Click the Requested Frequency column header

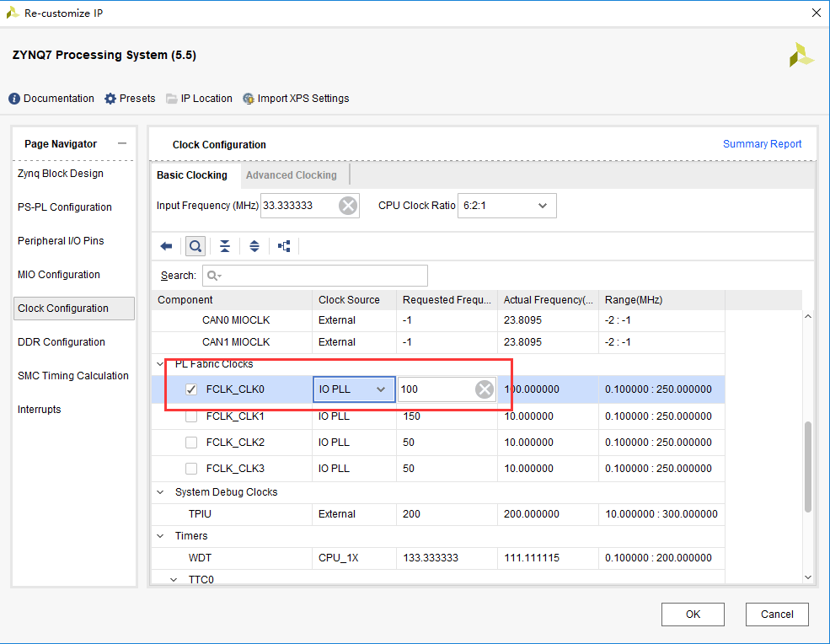click(447, 300)
